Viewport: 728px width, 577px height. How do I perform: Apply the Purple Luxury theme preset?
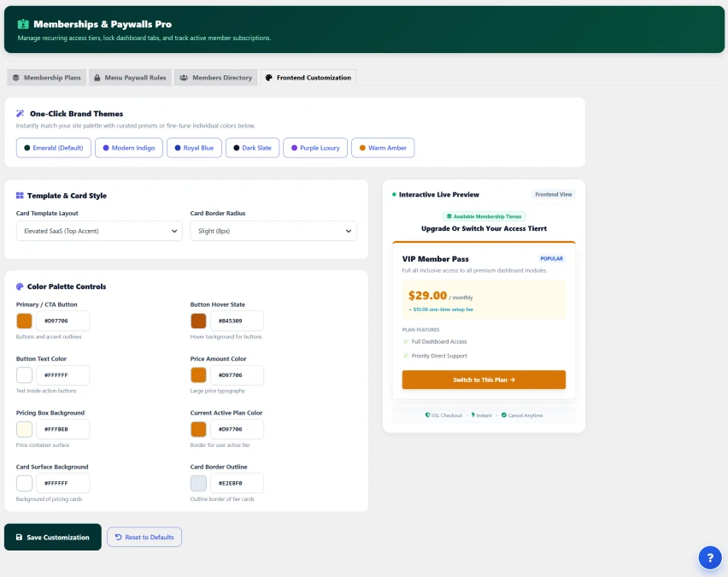pyautogui.click(x=315, y=148)
